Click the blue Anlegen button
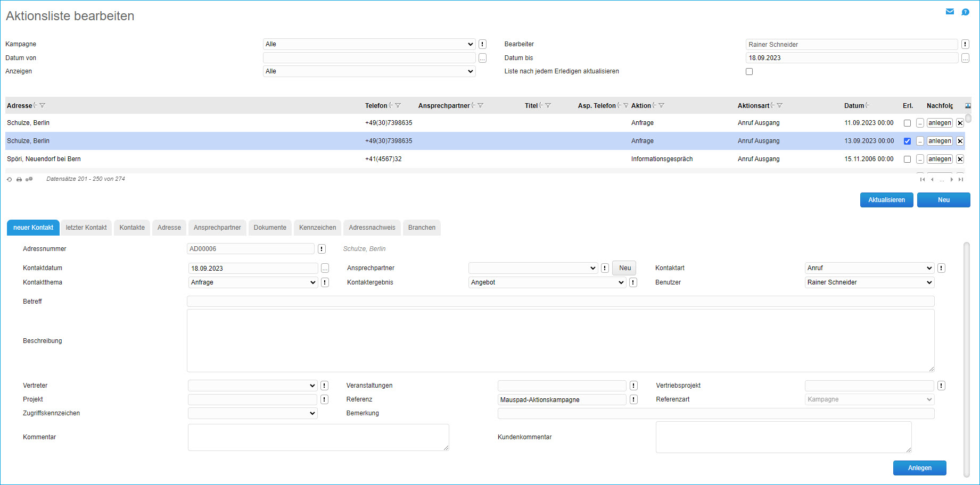 pos(920,468)
